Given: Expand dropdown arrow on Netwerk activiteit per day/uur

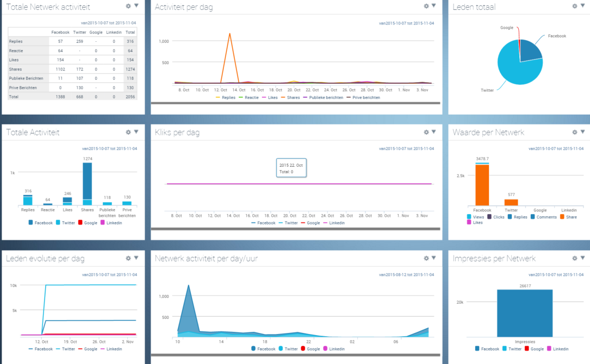Looking at the screenshot, I should pos(434,258).
